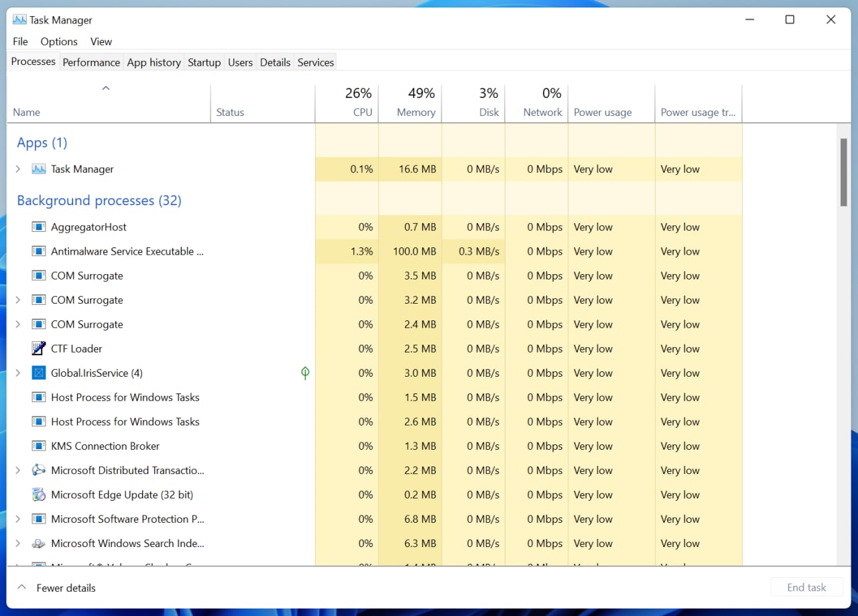Switch to the Details tab
This screenshot has width=858, height=616.
click(275, 62)
